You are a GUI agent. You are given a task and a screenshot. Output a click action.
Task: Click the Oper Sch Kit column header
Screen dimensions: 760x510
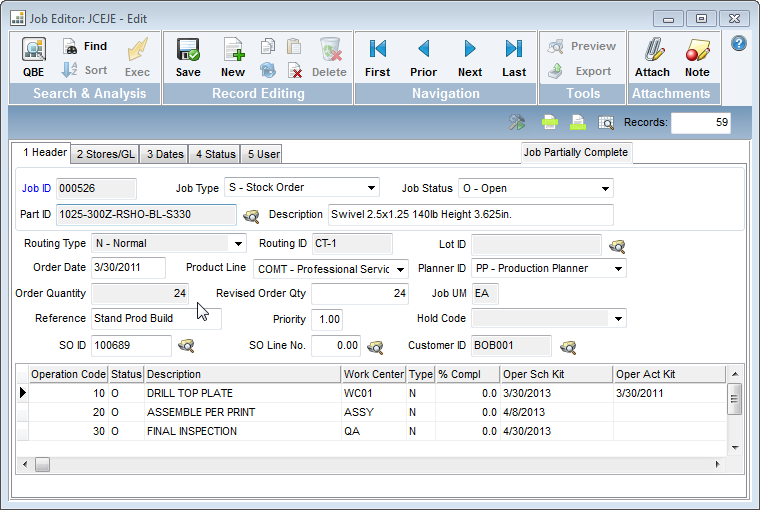pyautogui.click(x=556, y=374)
